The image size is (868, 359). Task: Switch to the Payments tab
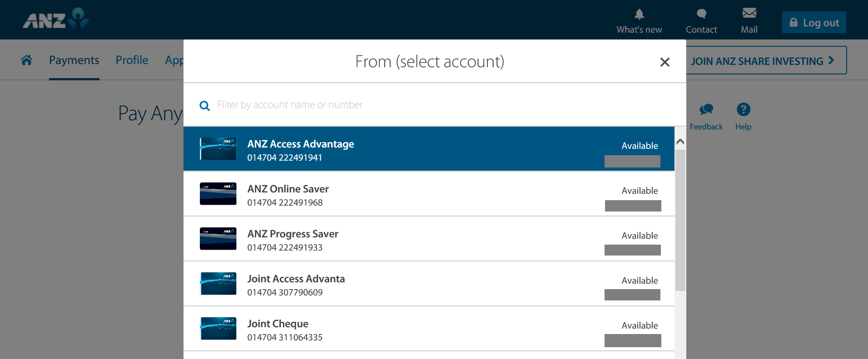(x=74, y=60)
